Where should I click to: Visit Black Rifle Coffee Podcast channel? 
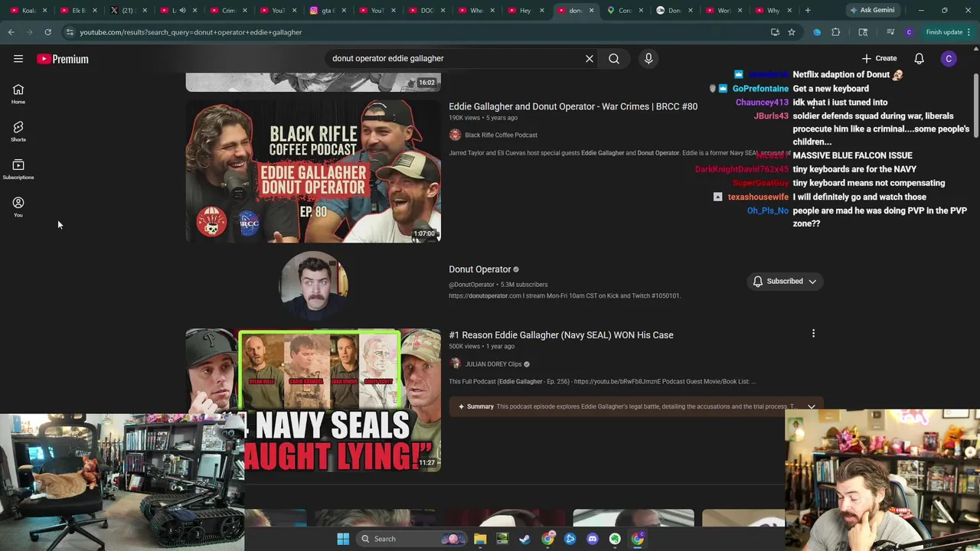click(501, 135)
